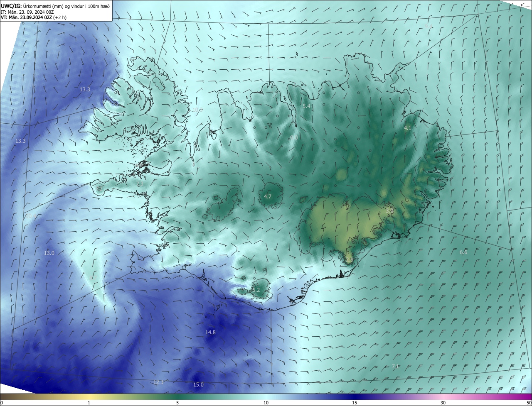The image size is (532, 406).
Task: Click the 13.0 value label on map
Action: [x=49, y=253]
